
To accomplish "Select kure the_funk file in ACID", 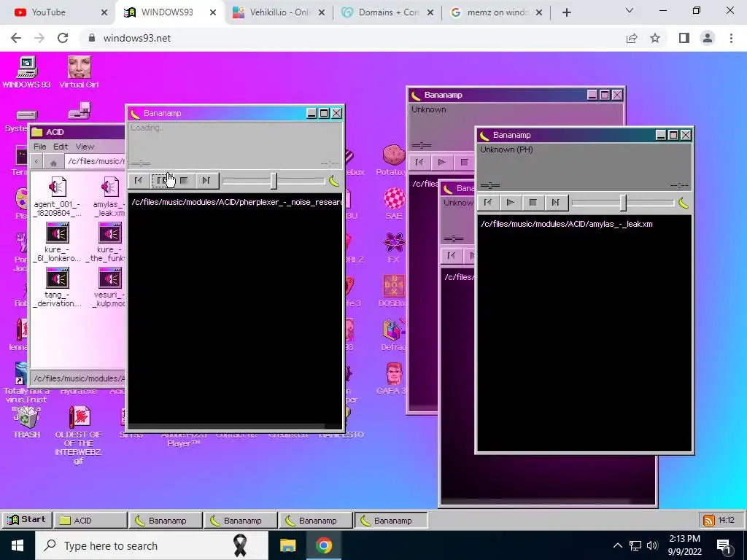I will 108,242.
